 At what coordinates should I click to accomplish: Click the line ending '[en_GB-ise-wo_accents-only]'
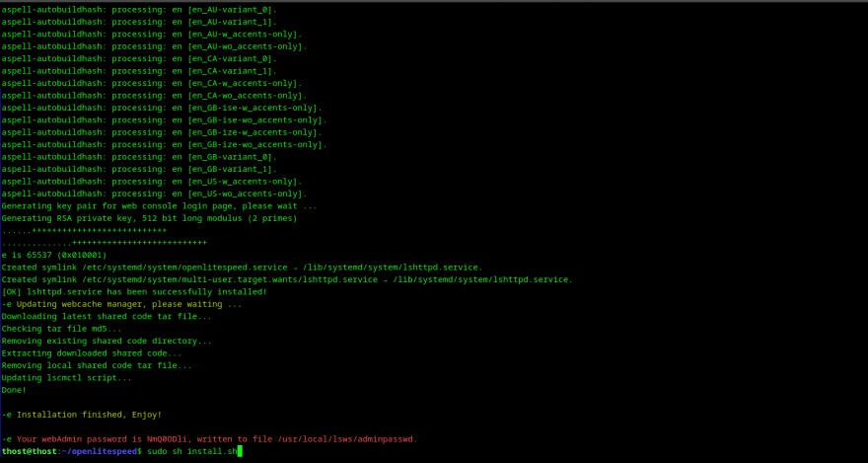tap(165, 119)
